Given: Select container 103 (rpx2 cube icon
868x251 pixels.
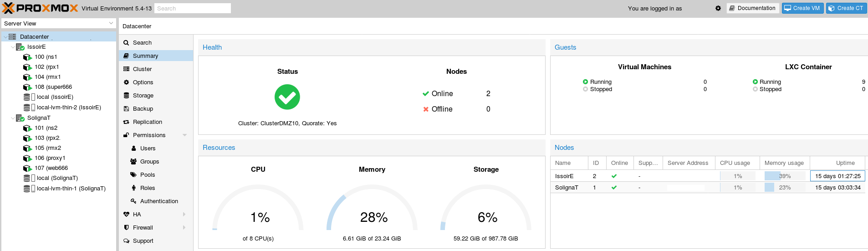Looking at the screenshot, I should pos(27,138).
